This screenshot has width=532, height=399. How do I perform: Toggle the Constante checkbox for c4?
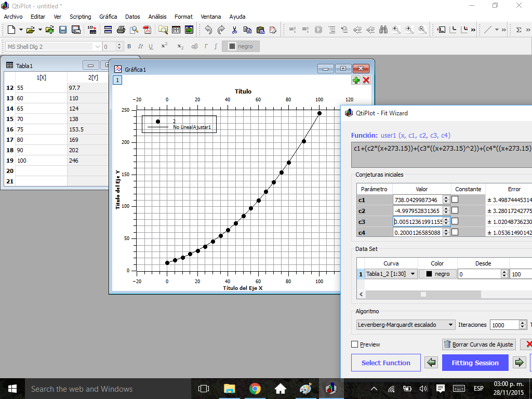[455, 232]
